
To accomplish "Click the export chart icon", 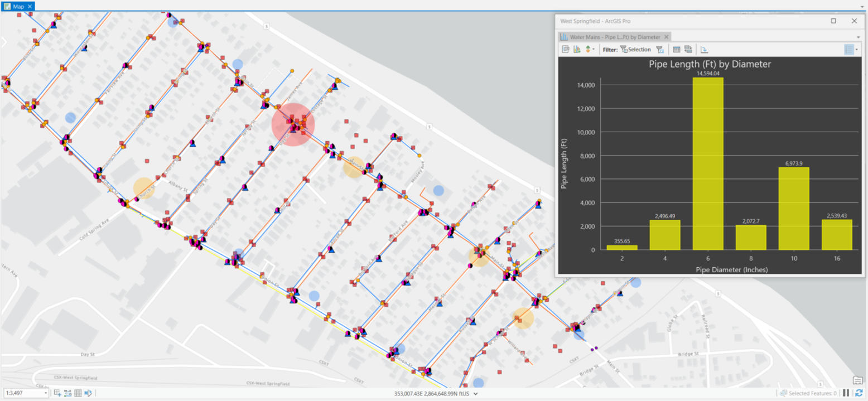I will 704,49.
